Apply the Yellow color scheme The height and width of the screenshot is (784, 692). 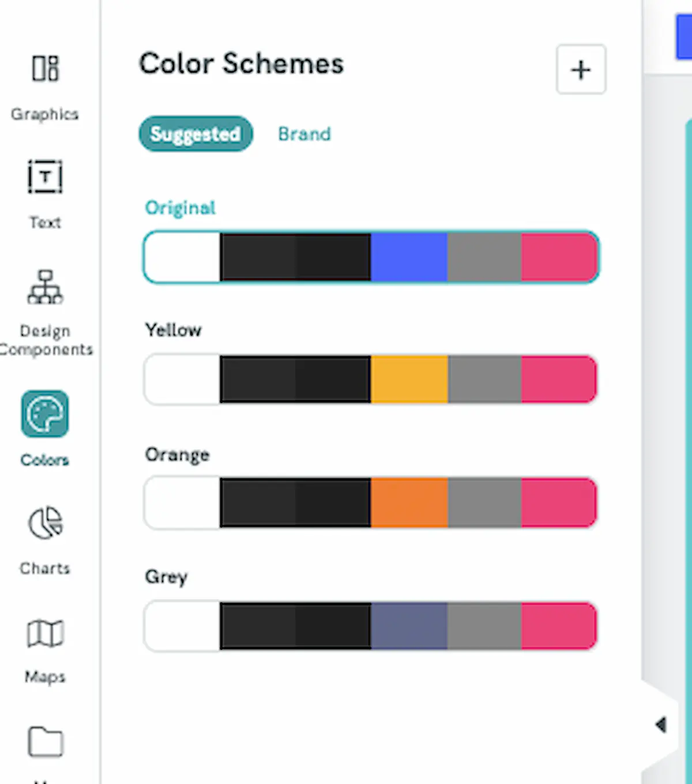pos(370,379)
